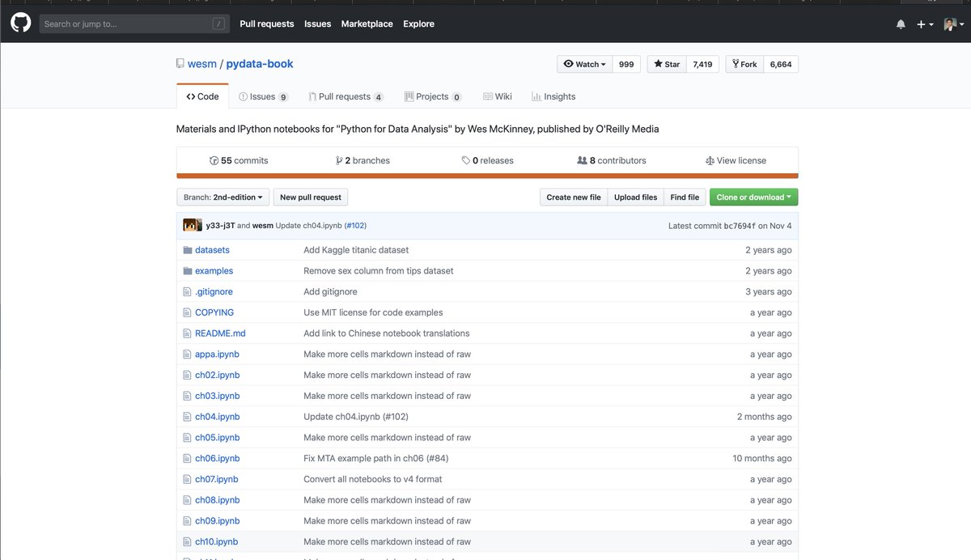Open pull request #102 link in latest commit
971x560 pixels.
tap(355, 225)
